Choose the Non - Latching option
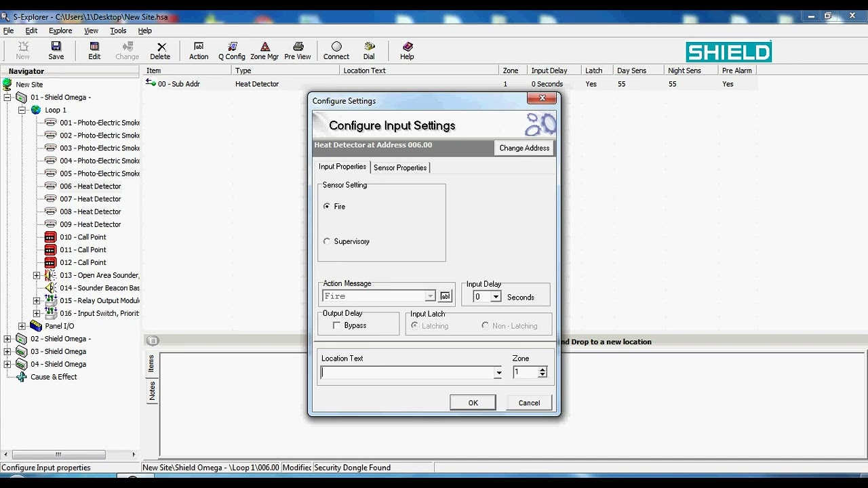The height and width of the screenshot is (488, 868). [485, 325]
